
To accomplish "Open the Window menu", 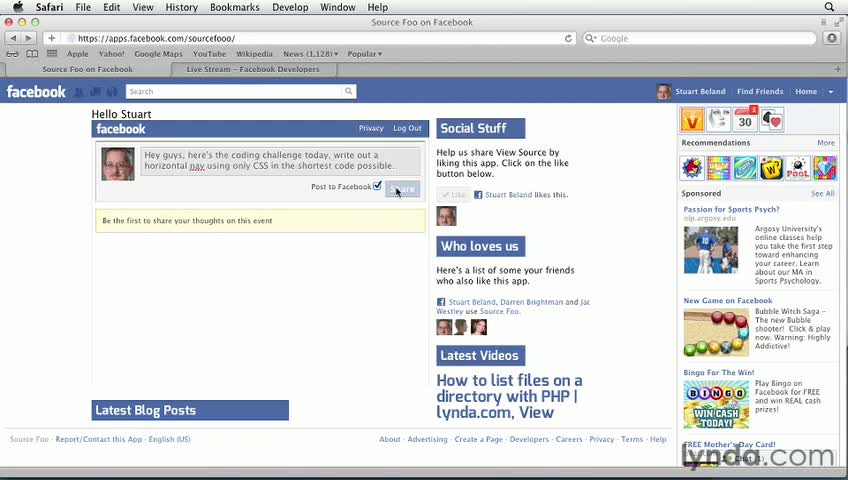I will 337,7.
